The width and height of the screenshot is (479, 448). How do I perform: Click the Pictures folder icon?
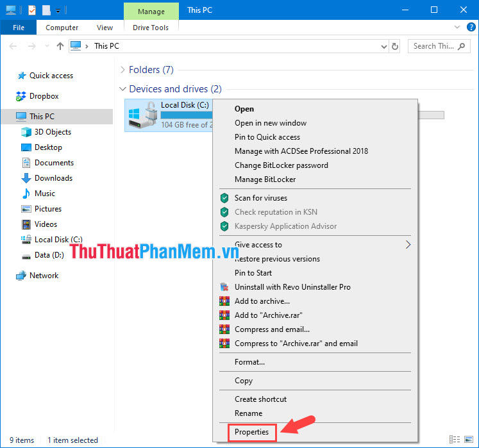click(x=26, y=209)
